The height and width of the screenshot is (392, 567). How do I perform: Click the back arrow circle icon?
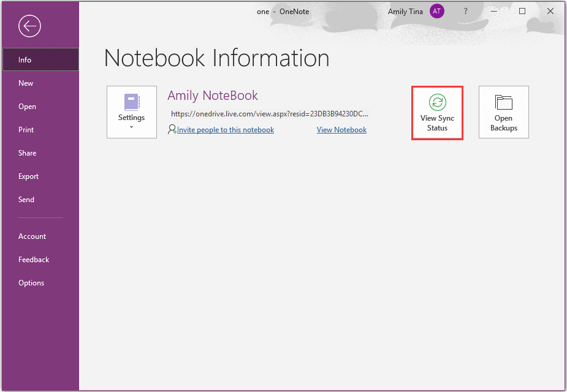[29, 26]
